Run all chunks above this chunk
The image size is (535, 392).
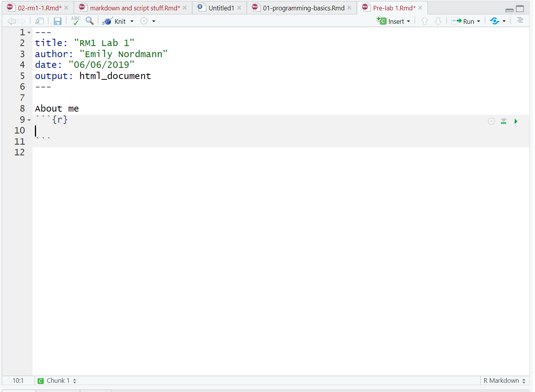(x=504, y=121)
